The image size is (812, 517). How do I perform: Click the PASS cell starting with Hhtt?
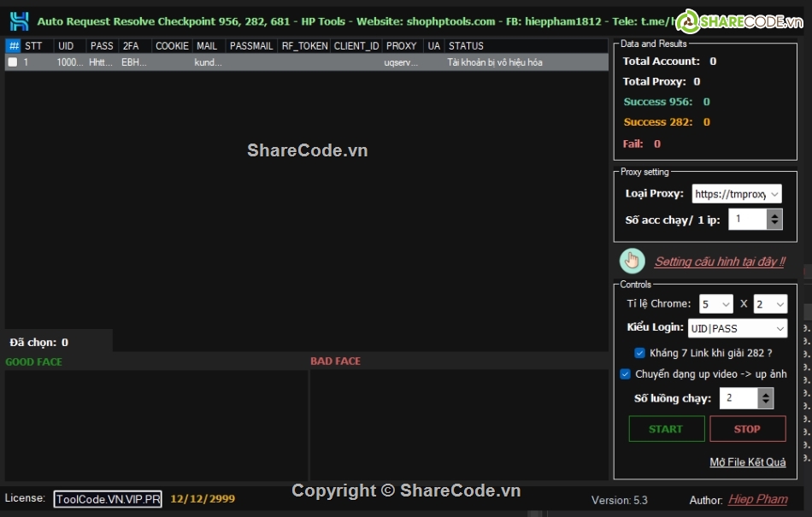(x=101, y=62)
